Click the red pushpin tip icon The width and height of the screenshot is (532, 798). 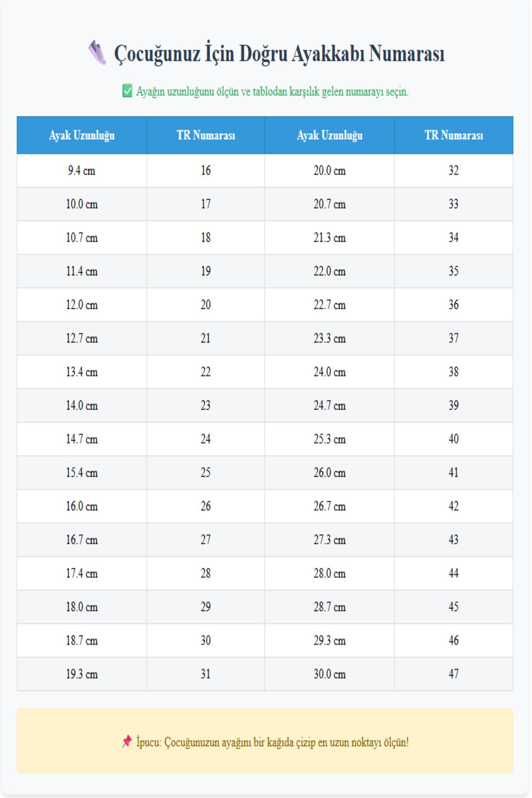(x=127, y=742)
